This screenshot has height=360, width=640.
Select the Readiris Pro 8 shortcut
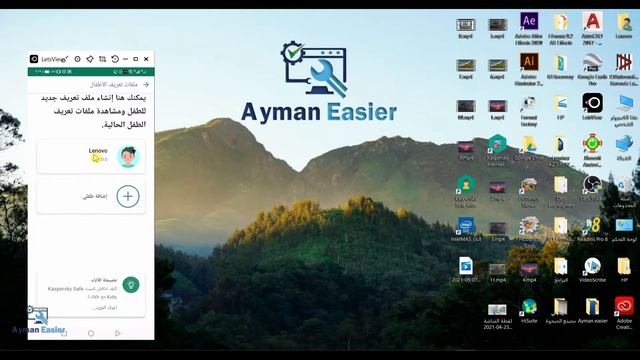593,229
